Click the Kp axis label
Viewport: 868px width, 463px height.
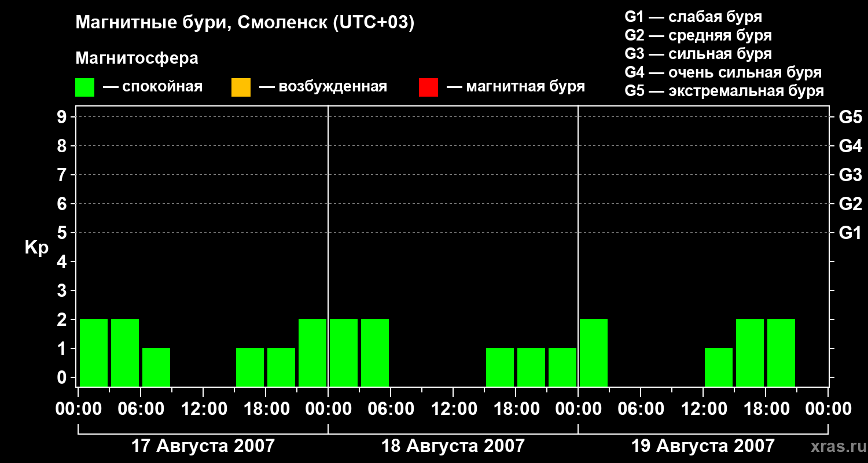[x=37, y=248]
